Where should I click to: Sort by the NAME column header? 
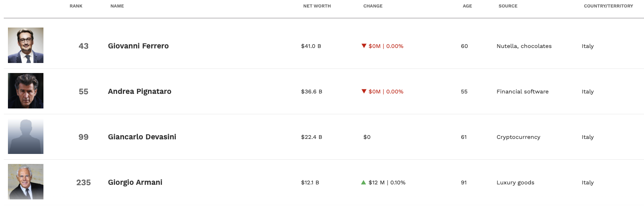coord(117,6)
